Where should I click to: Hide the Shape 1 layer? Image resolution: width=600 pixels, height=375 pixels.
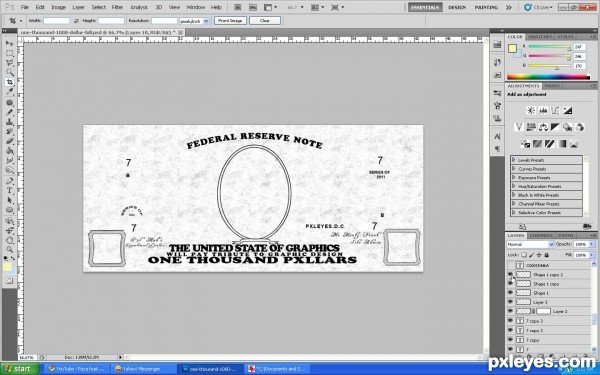click(510, 293)
